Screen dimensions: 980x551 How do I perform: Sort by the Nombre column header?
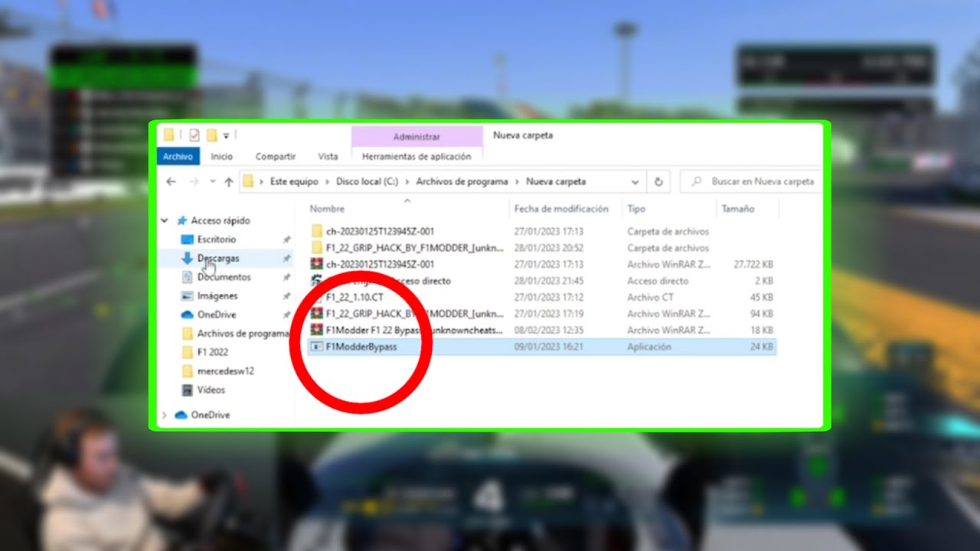point(327,209)
